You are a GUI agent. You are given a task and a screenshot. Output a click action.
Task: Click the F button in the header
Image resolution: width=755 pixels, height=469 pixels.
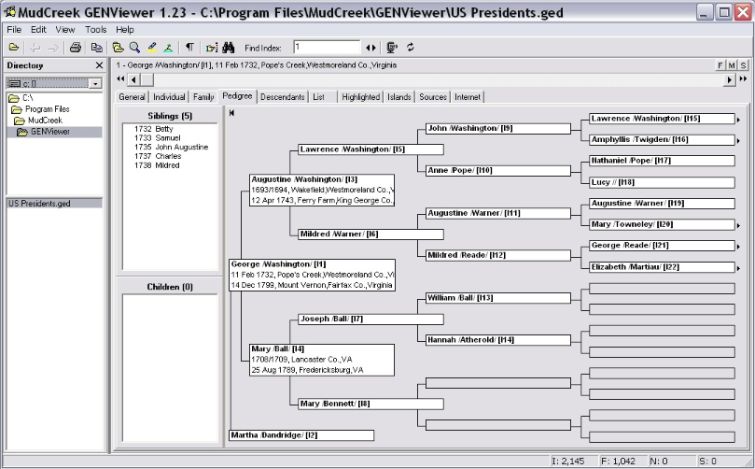(720, 65)
